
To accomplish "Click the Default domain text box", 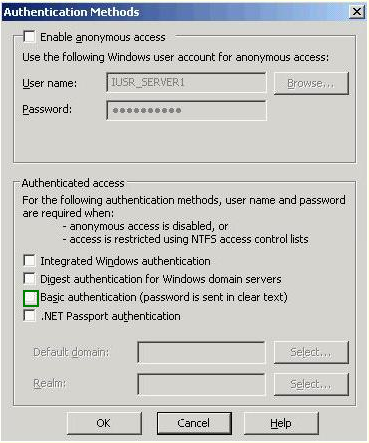I will pos(201,352).
